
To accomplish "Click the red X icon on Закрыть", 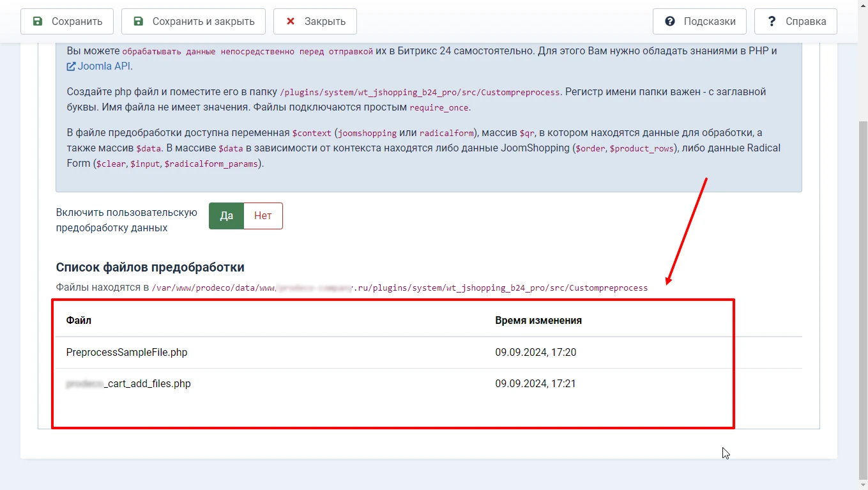I will [x=293, y=21].
